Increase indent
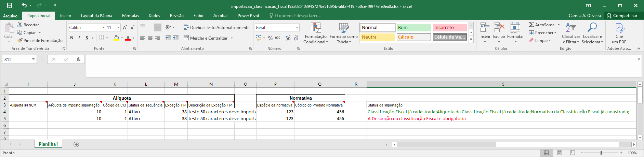Image resolution: width=644 pixels, height=157 pixels. [x=175, y=38]
